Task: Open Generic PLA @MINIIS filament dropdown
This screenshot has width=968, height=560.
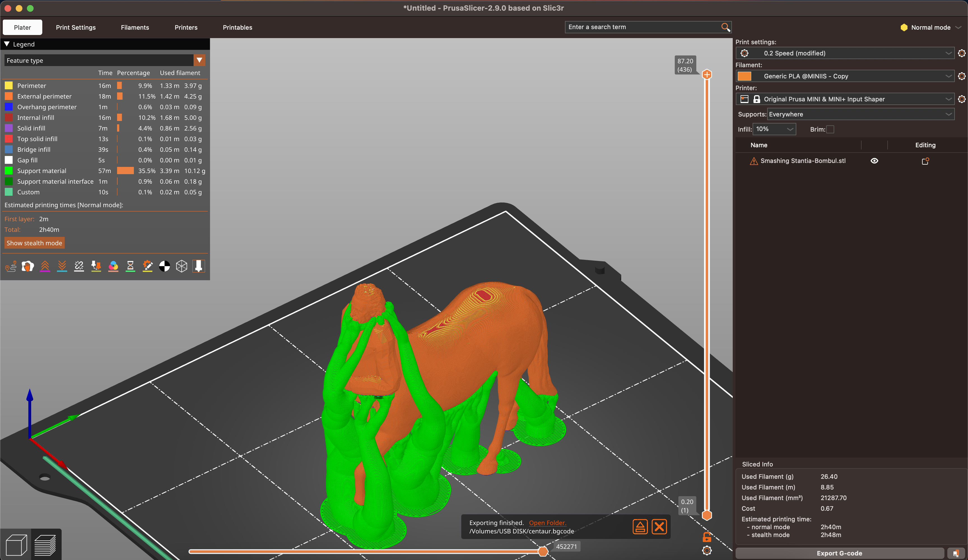Action: tap(846, 76)
